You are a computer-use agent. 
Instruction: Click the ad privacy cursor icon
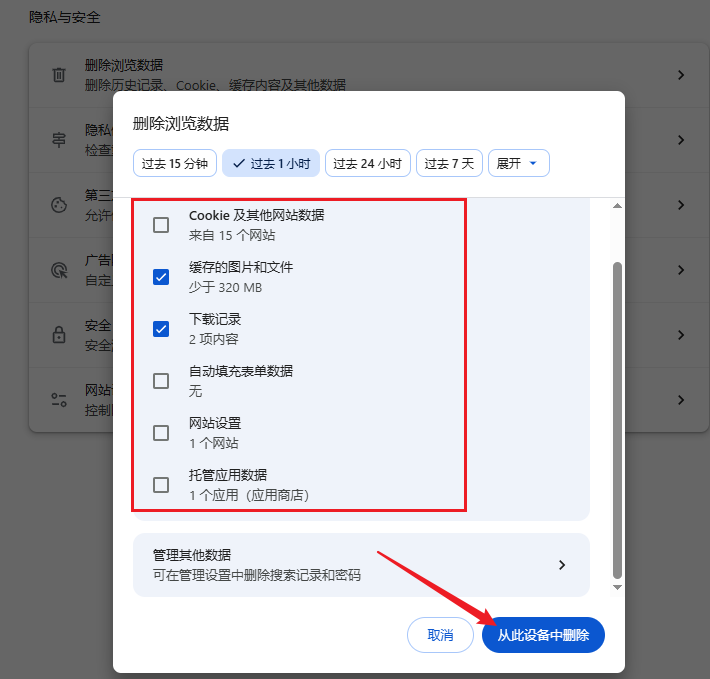59,270
